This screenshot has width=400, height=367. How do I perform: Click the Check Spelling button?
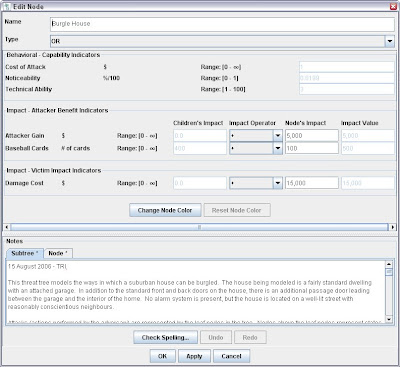pos(165,337)
